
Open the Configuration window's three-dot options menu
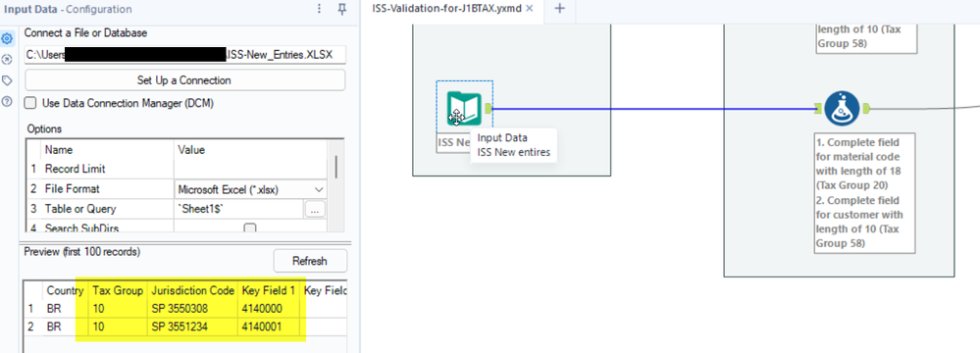point(320,9)
